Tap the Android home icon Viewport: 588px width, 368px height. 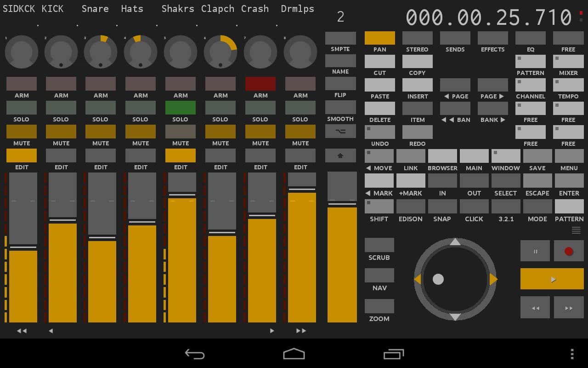pos(294,354)
